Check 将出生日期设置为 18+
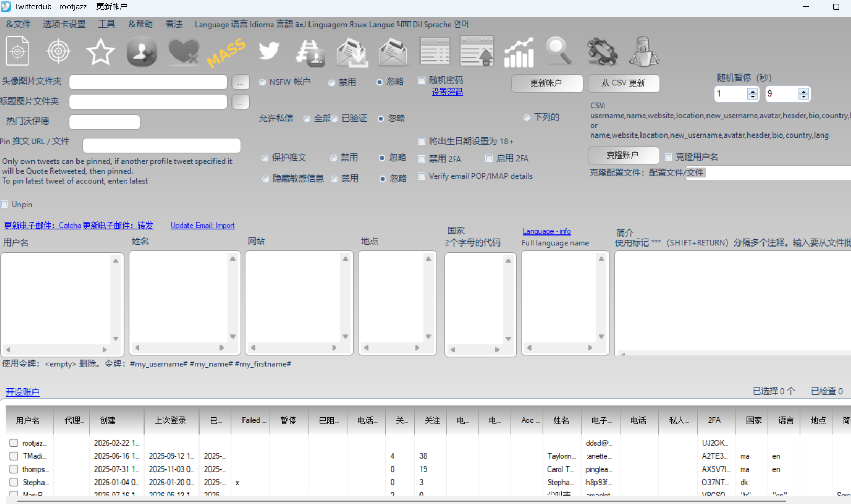Image resolution: width=851 pixels, height=504 pixels. tap(422, 141)
